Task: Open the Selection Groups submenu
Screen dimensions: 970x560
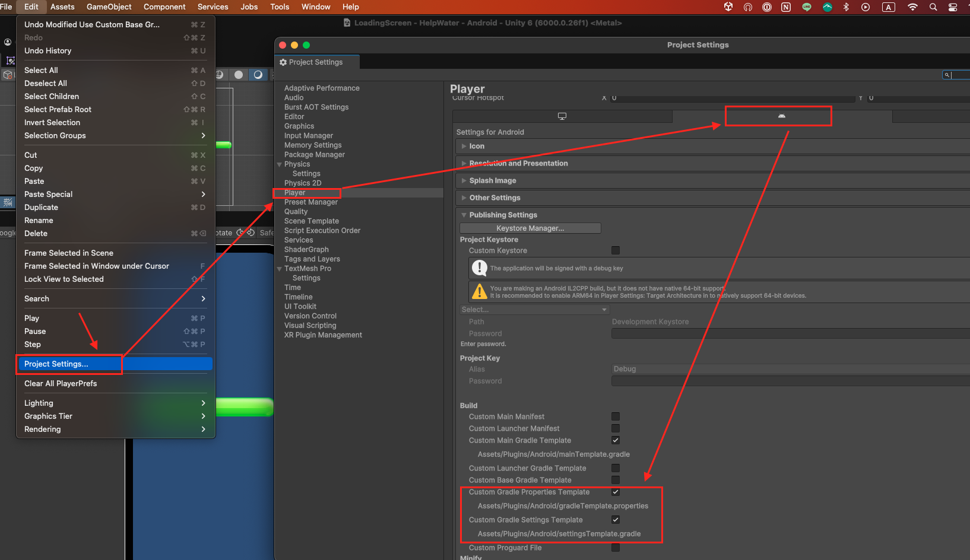Action: [115, 135]
